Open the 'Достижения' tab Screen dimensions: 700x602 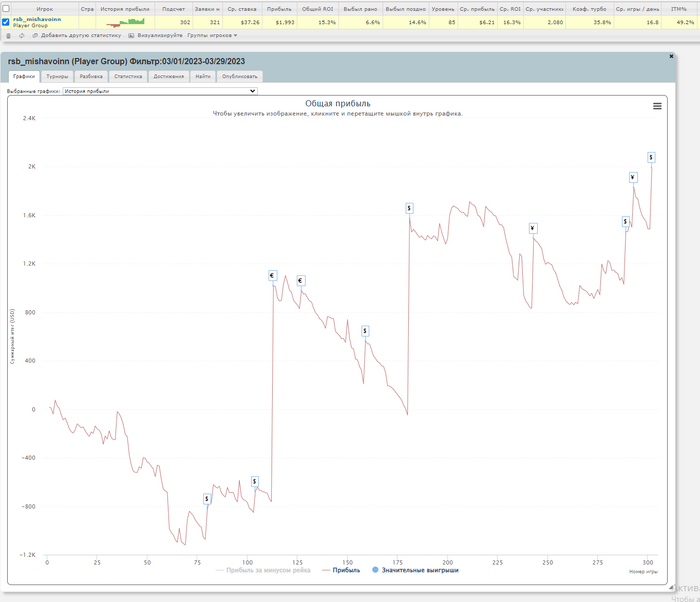169,77
